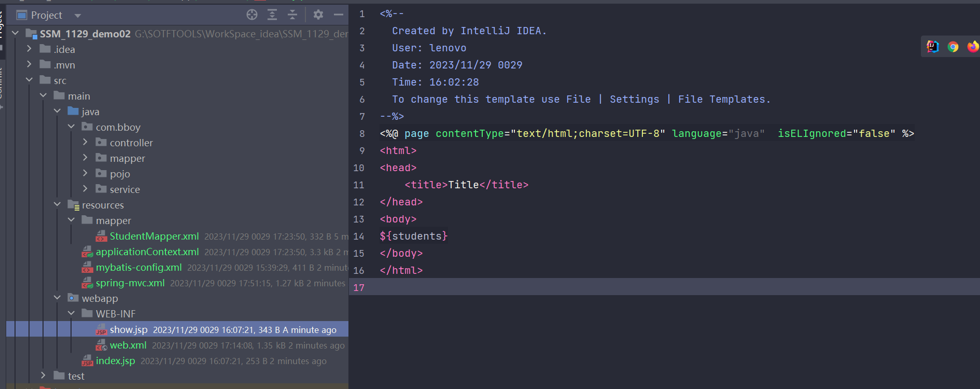Expand the controller package
The width and height of the screenshot is (980, 389).
pos(86,142)
